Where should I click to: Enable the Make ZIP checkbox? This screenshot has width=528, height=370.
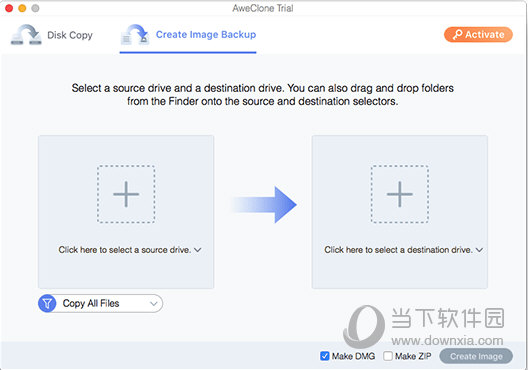(388, 356)
